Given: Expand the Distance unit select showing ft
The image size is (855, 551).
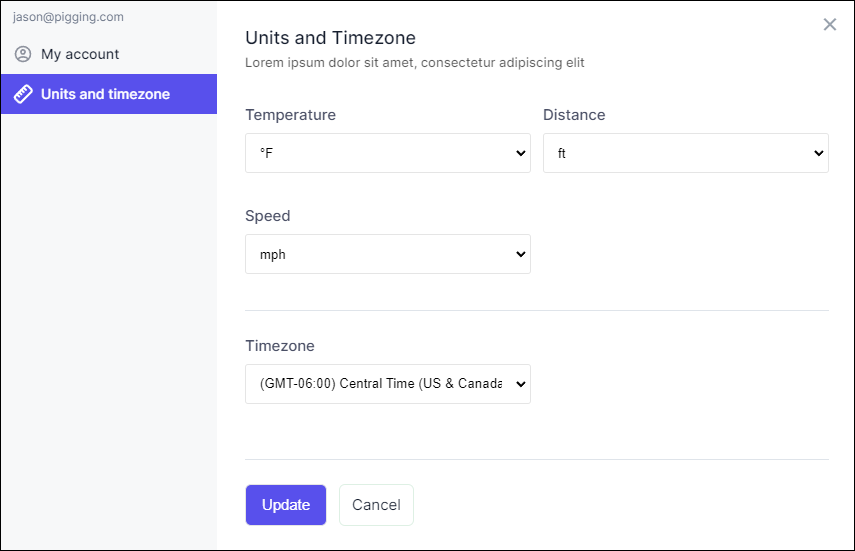Looking at the screenshot, I should (x=680, y=153).
